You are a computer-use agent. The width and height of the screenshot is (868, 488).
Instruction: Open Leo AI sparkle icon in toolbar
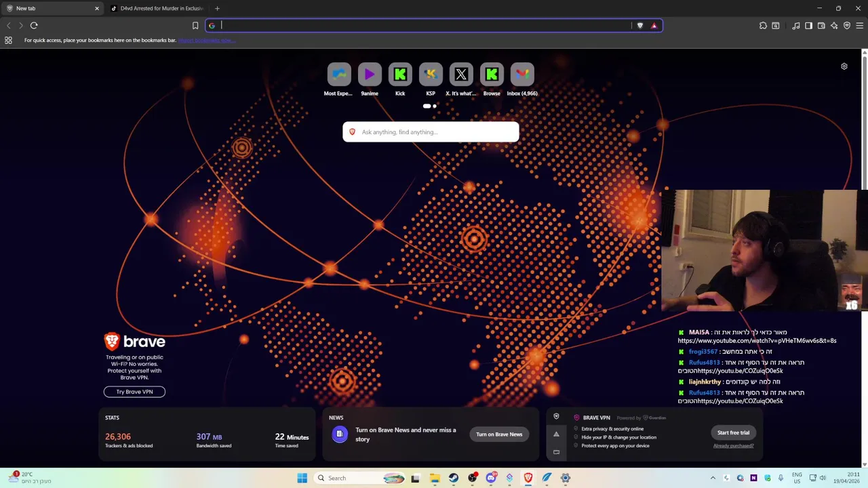point(834,26)
